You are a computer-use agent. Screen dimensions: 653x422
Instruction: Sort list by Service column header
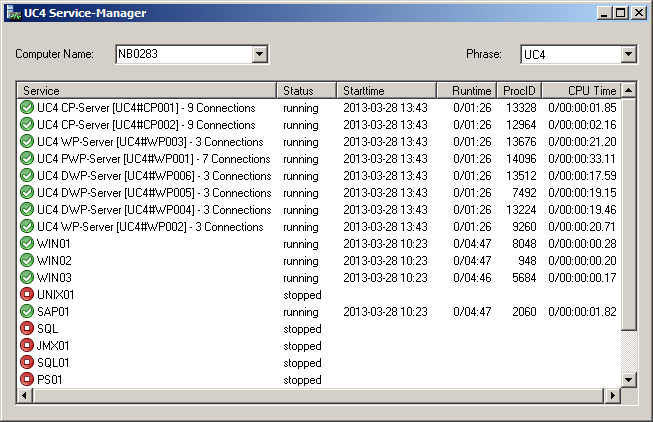[146, 90]
